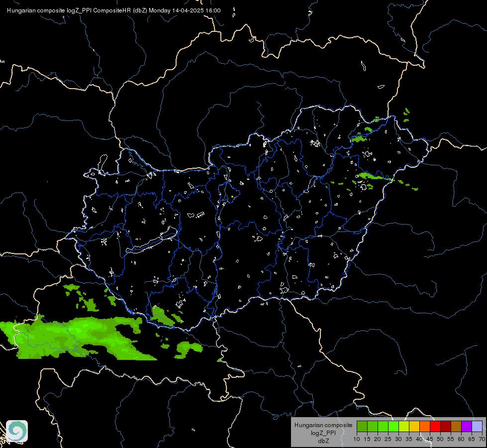Viewport: 487px width, 448px height.
Task: Click the 15–20 dBZ green legend swatch
Action: [373, 426]
